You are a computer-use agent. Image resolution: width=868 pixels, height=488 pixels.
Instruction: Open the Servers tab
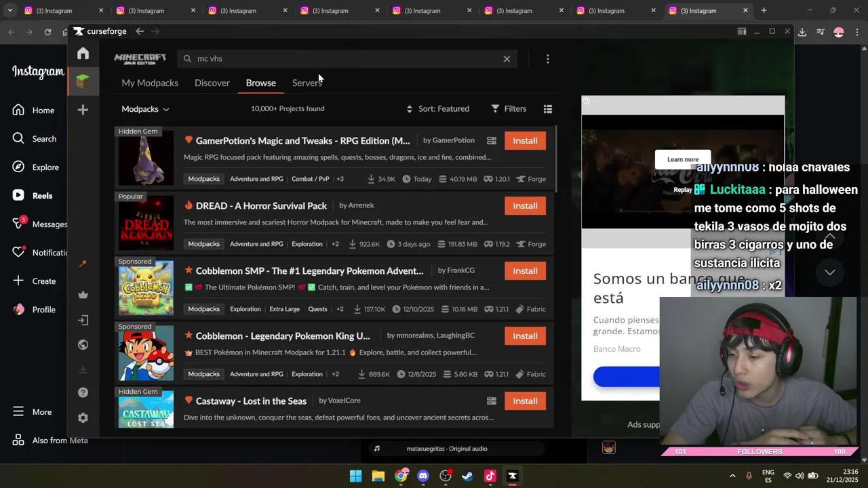(x=307, y=83)
